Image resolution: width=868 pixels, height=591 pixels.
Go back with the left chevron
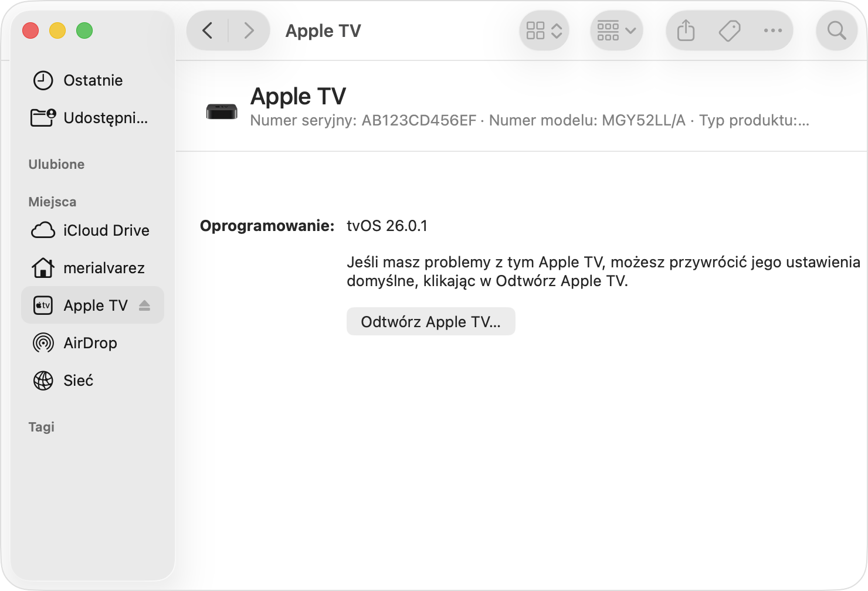(208, 30)
